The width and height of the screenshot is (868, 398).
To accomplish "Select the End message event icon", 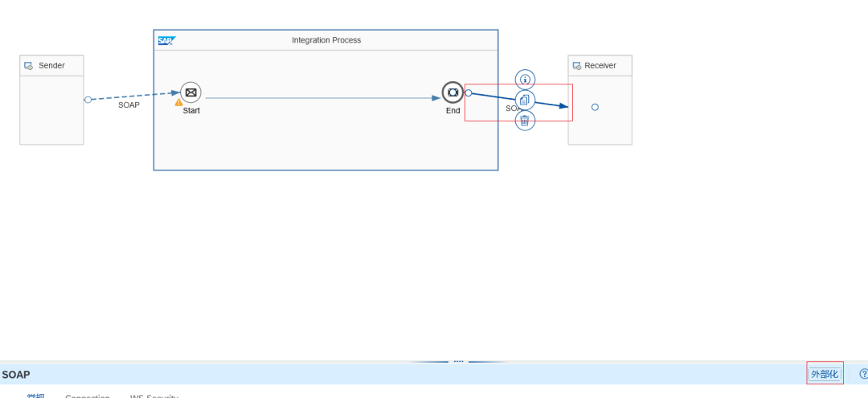I will click(x=452, y=92).
